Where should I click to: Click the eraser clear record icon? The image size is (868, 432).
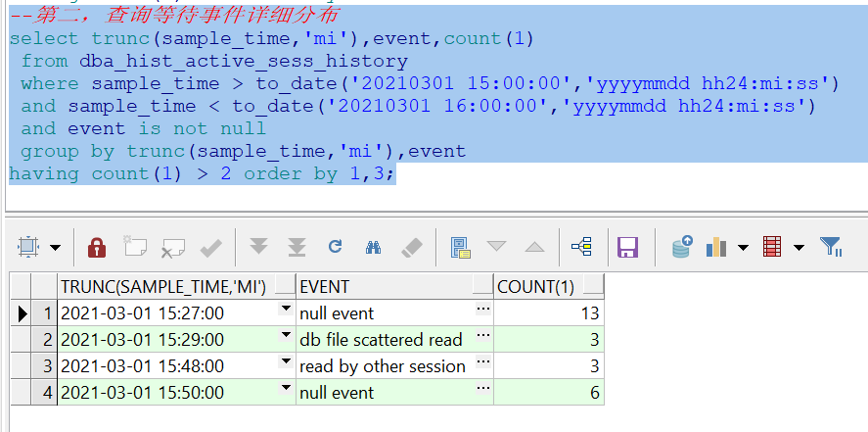[x=411, y=248]
